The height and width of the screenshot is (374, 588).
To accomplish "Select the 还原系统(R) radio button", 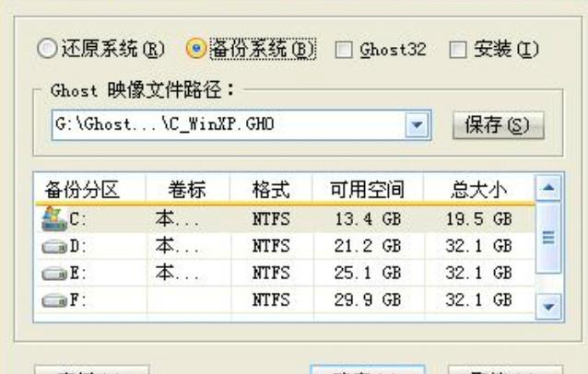I will [47, 49].
